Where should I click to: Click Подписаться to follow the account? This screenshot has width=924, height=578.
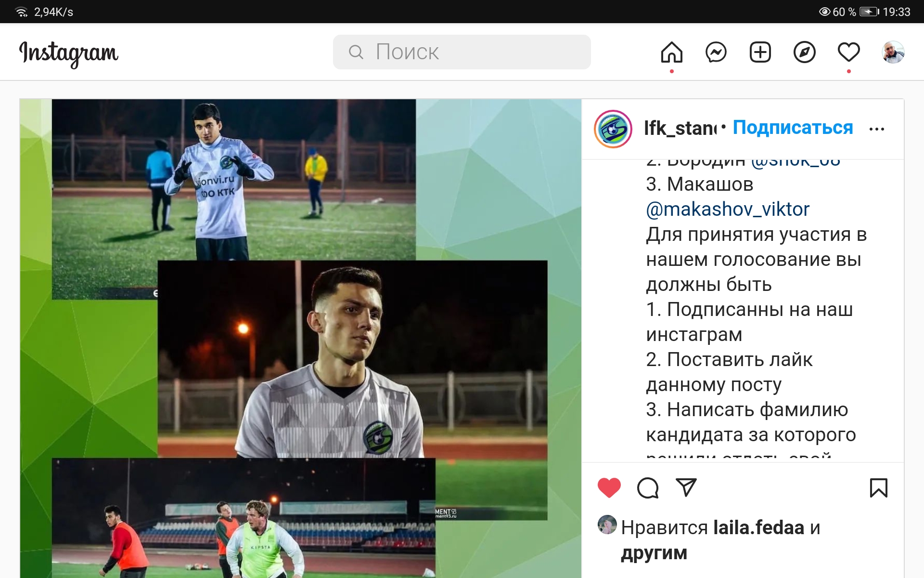point(793,128)
